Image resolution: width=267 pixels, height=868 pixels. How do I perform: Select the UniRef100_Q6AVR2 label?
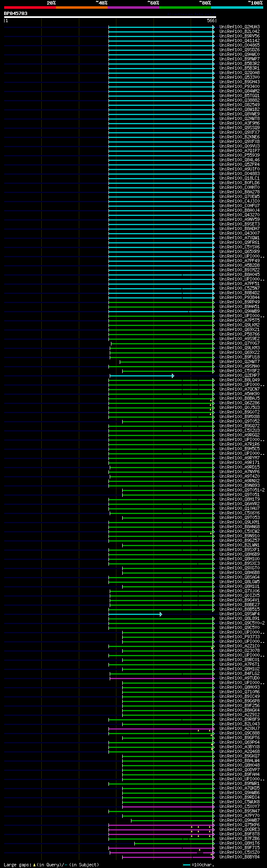(239, 504)
